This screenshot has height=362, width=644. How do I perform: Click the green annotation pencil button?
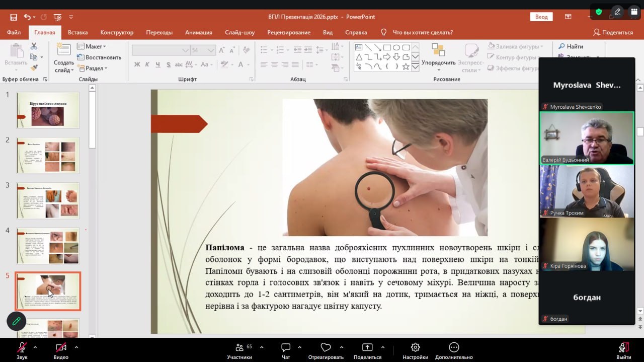(16, 321)
